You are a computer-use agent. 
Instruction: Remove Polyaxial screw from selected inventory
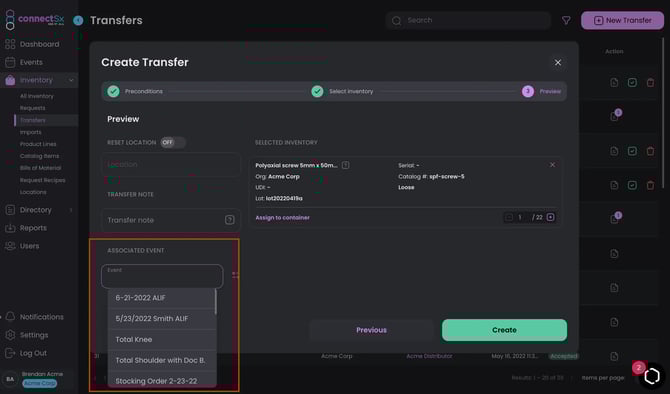(552, 165)
